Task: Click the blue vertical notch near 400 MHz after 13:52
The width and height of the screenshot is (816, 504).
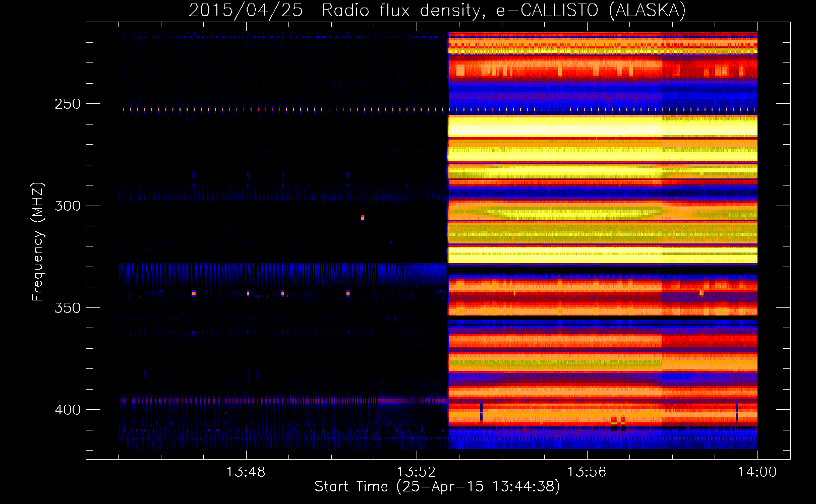Action: 481,411
